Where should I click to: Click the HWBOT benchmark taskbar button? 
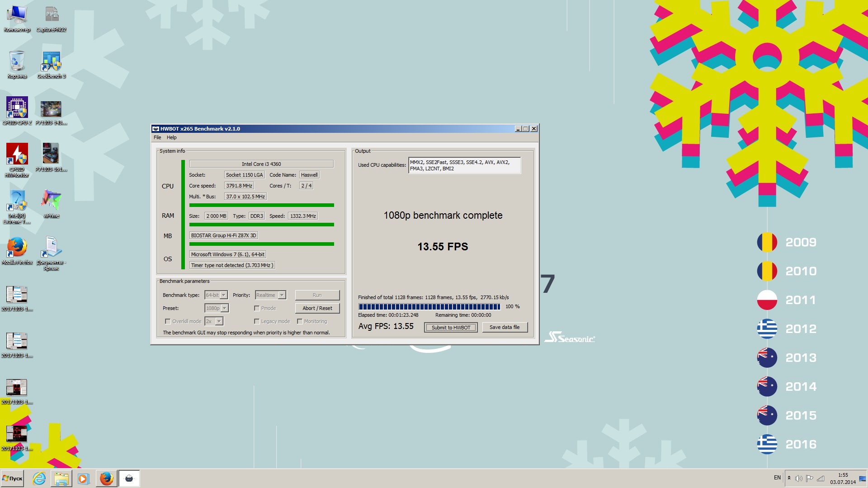point(129,479)
